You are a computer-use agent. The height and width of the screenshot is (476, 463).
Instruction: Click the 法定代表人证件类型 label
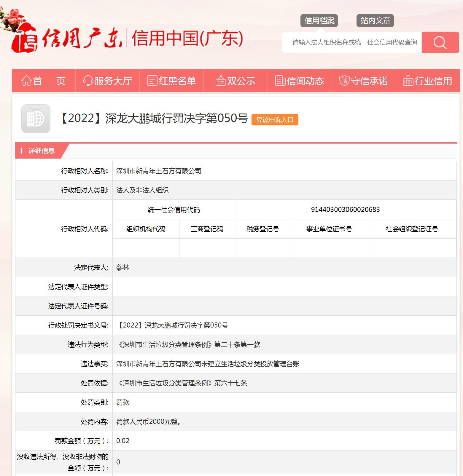(x=78, y=287)
